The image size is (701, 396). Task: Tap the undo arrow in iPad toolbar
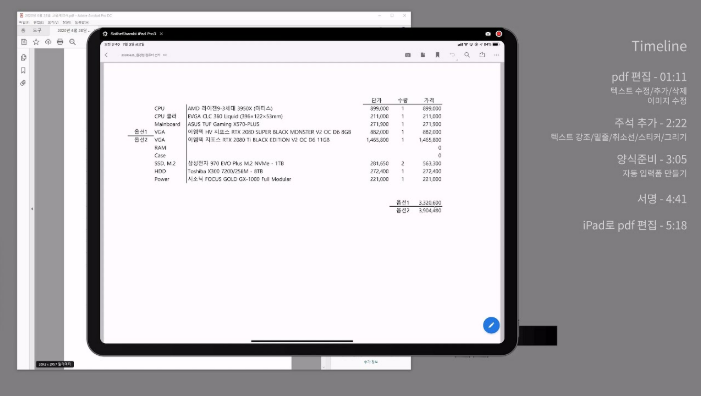(452, 55)
